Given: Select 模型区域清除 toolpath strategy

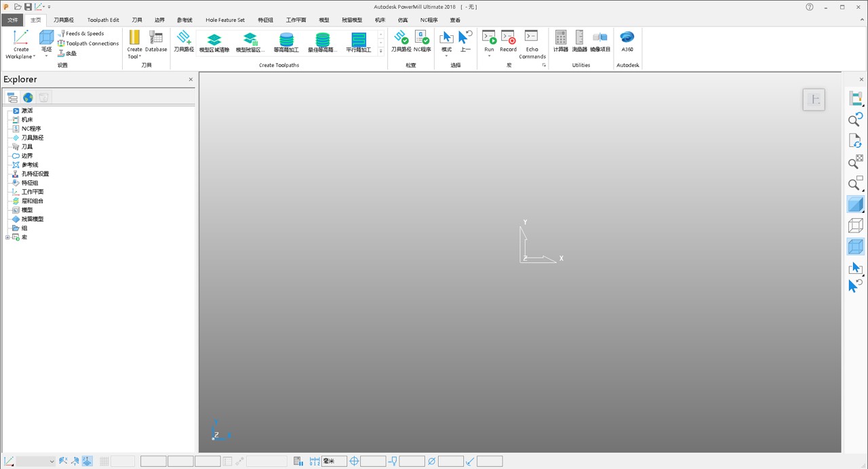Looking at the screenshot, I should coord(214,43).
